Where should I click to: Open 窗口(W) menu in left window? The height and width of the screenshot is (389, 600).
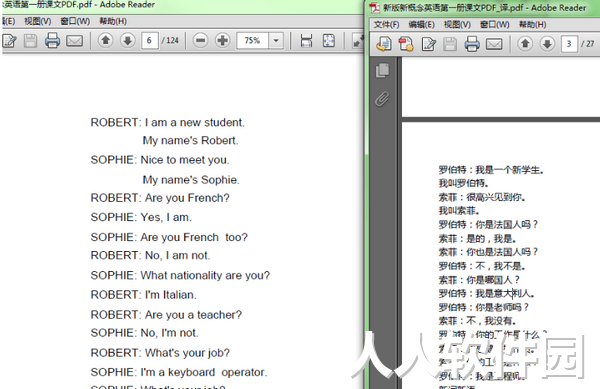coord(75,21)
